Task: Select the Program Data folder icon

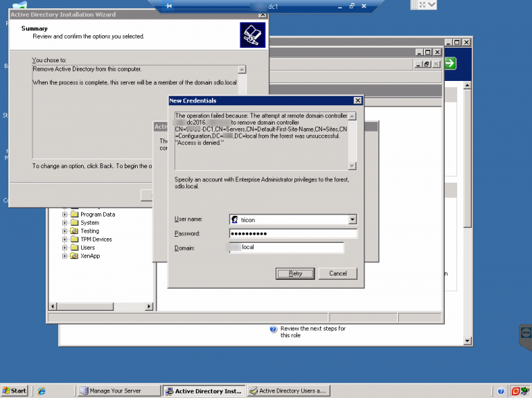Action: pyautogui.click(x=74, y=215)
